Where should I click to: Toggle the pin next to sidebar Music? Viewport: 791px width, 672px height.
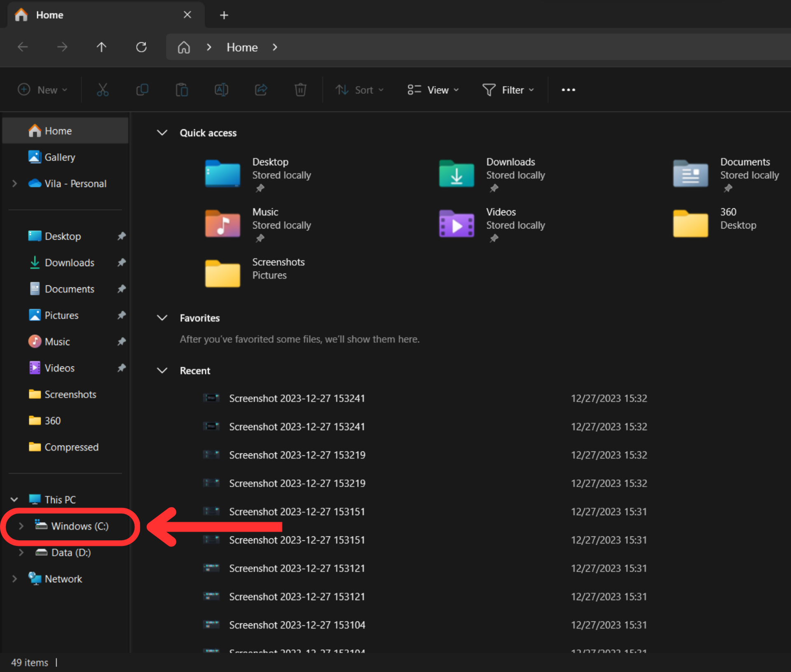[122, 341]
